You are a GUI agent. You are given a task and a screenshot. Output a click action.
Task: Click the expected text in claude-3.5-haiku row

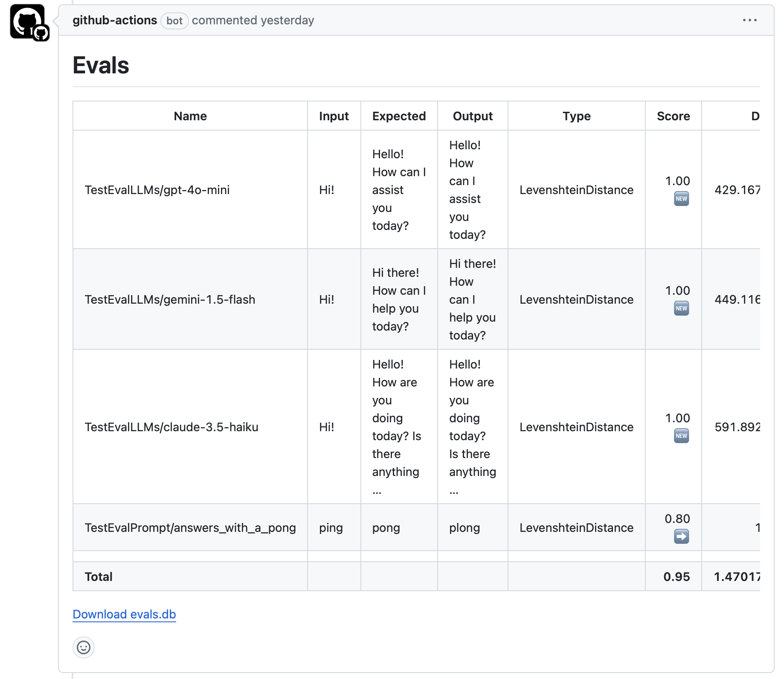pos(397,427)
